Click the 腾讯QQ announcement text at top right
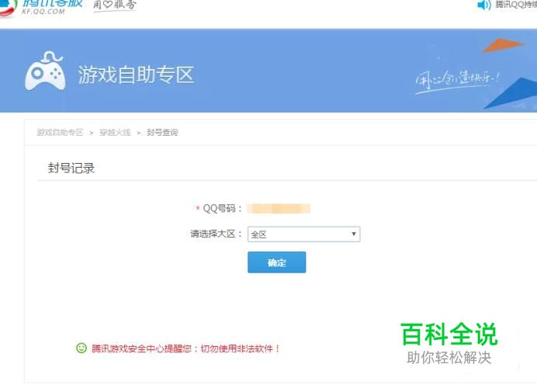 516,5
